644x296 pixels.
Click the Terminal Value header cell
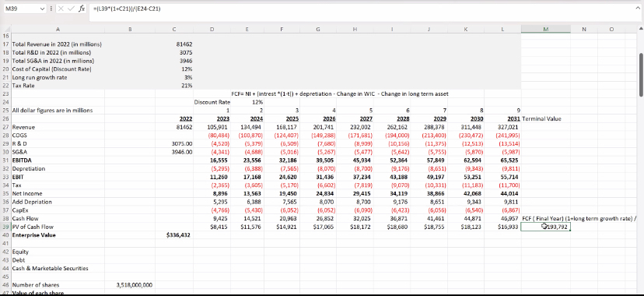[x=545, y=119]
